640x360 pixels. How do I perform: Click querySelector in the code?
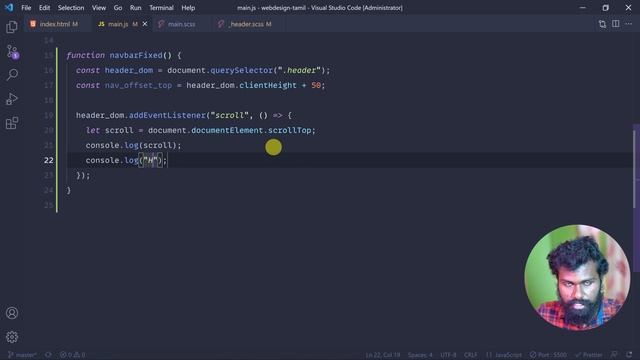coord(241,70)
